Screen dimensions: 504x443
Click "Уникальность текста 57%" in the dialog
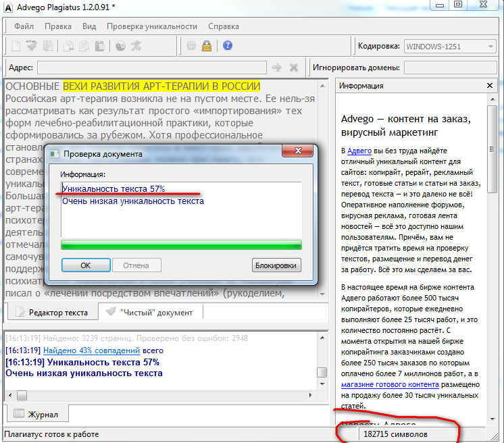114,188
